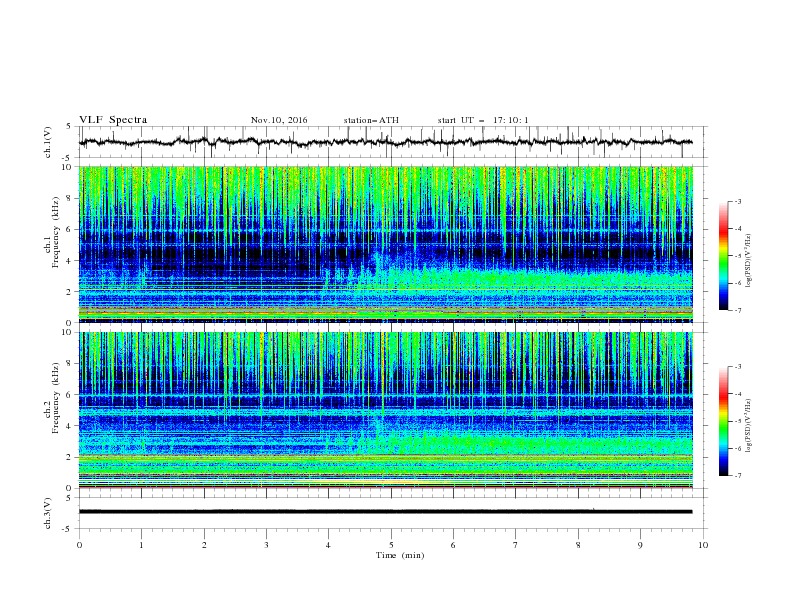
Task: Click the "VLF Spectra" plot title
Action: point(113,120)
